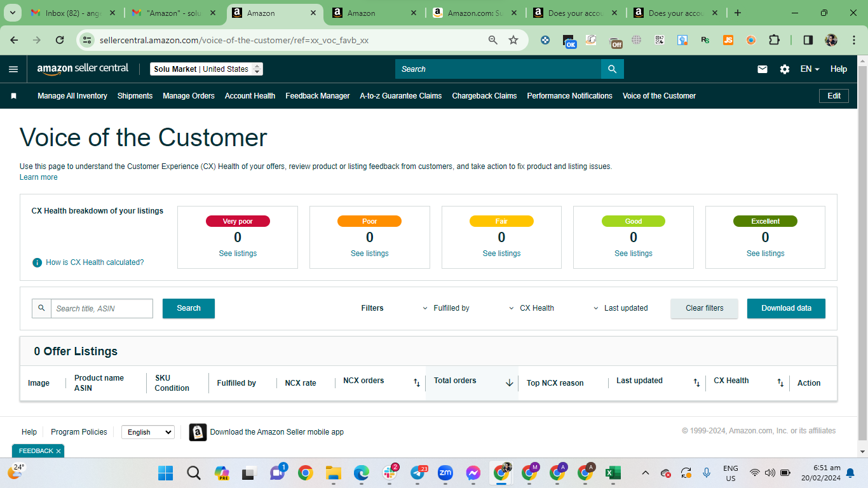
Task: Click the magnifier button in the top search bar
Action: 612,69
